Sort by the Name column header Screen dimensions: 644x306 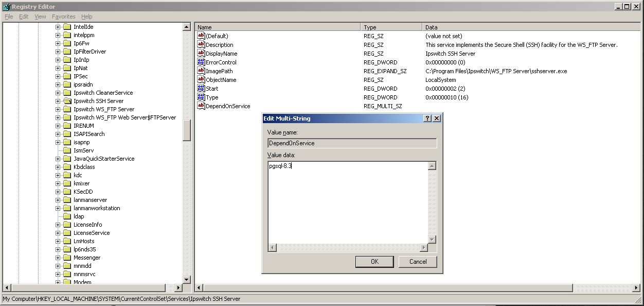point(278,27)
